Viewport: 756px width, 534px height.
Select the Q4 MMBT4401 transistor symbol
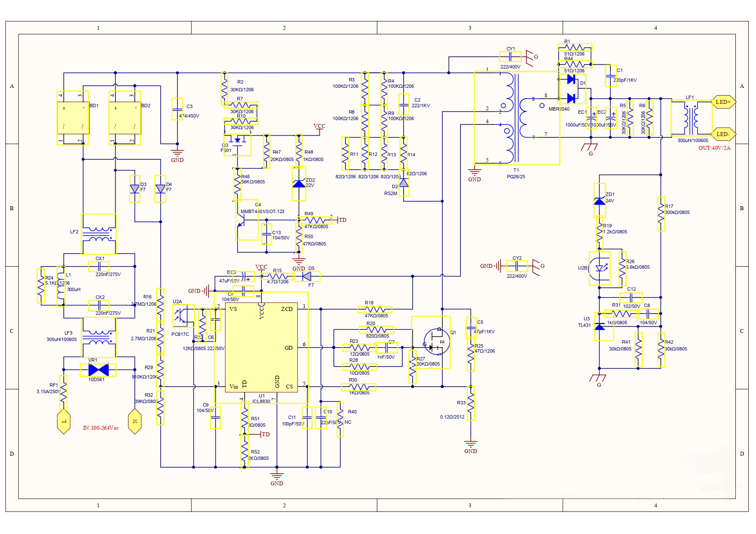coord(247,220)
